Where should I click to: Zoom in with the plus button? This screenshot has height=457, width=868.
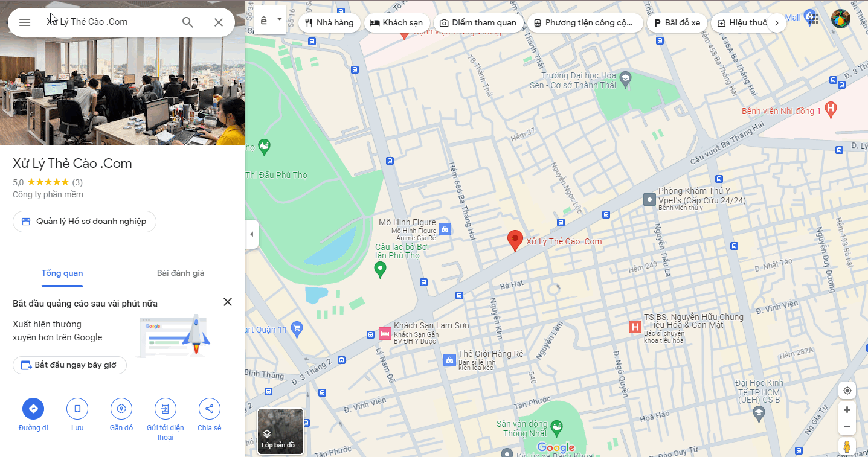847,410
